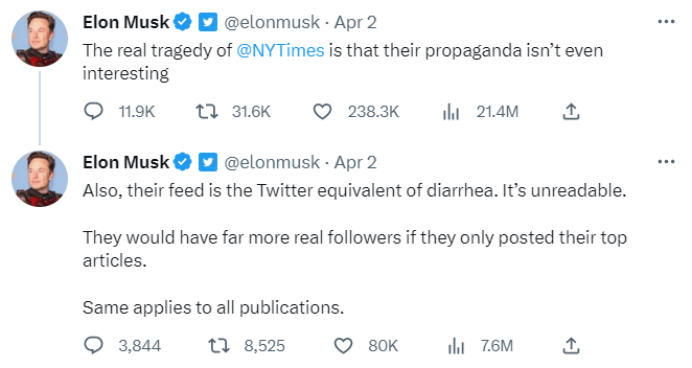Open more options menu on second tweet
The height and width of the screenshot is (368, 692).
(x=666, y=161)
